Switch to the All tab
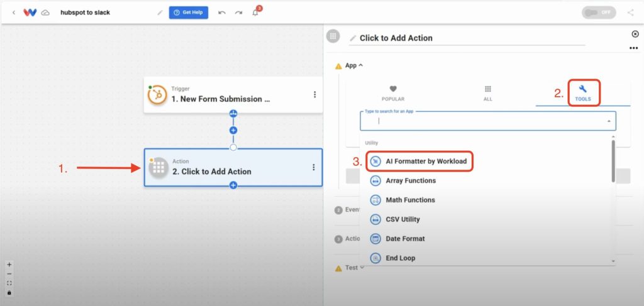This screenshot has width=644, height=306. click(488, 94)
